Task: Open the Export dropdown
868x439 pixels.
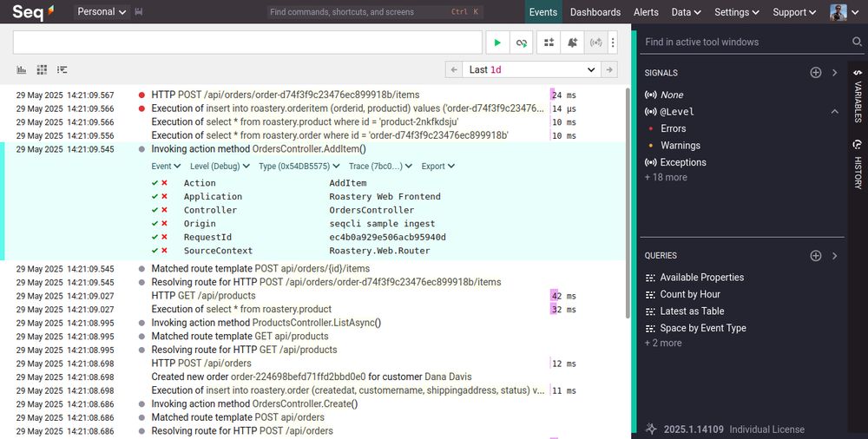Action: 437,166
